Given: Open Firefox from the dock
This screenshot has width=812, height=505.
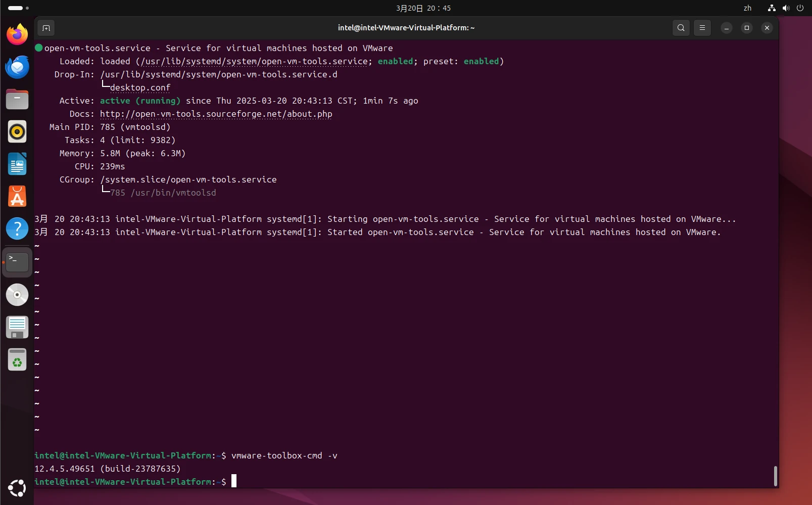Looking at the screenshot, I should coord(17,34).
